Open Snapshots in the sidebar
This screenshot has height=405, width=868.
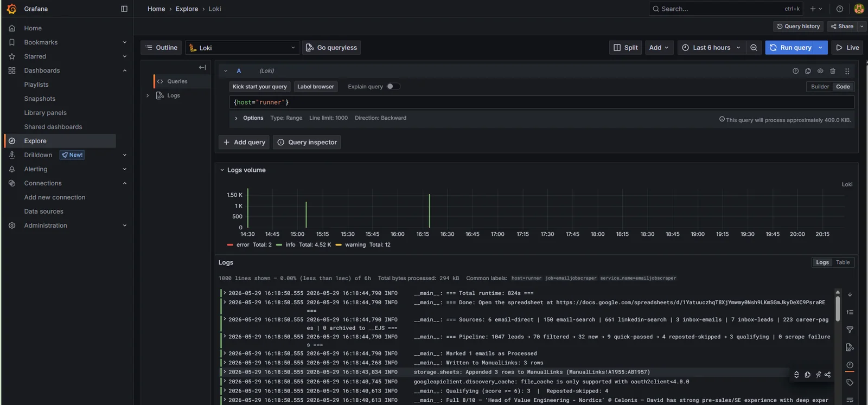40,99
